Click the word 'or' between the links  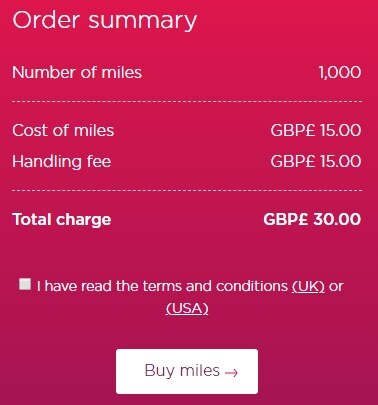click(x=336, y=287)
